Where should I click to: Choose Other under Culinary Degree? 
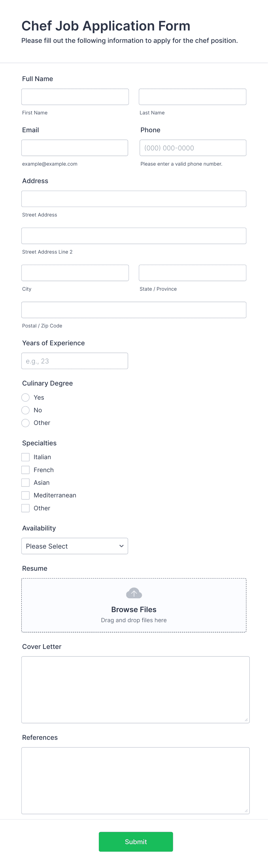(x=25, y=423)
